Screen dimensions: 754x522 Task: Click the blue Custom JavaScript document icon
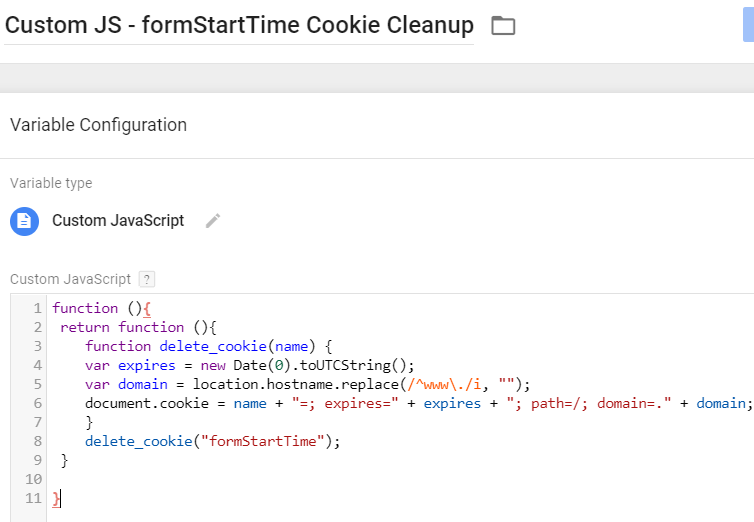[x=24, y=221]
